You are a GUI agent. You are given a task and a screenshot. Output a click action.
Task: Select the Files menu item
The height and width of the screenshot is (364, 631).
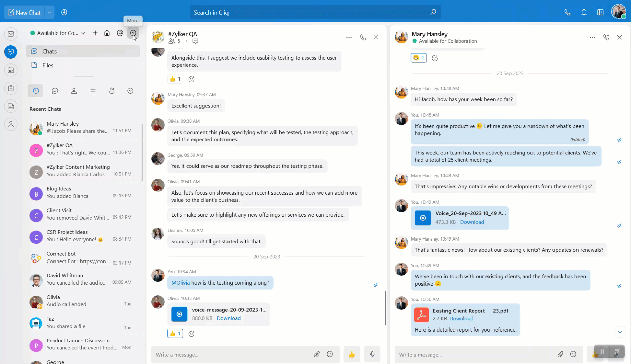pyautogui.click(x=83, y=65)
